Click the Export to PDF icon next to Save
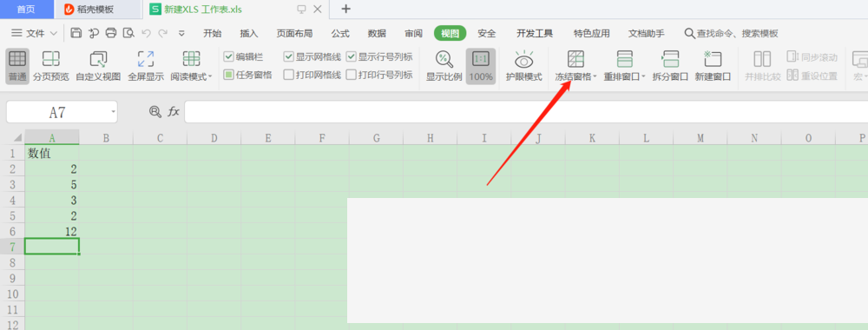This screenshot has height=330, width=868. pyautogui.click(x=94, y=33)
